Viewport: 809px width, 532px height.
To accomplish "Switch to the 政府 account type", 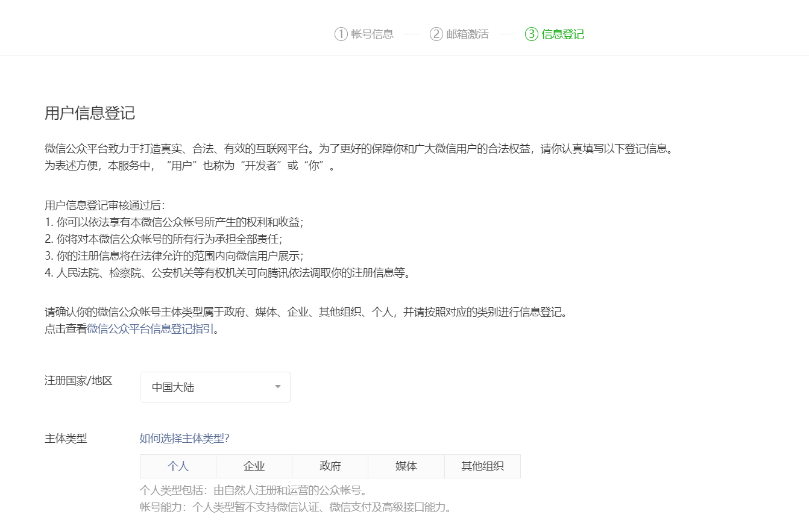I will 330,466.
